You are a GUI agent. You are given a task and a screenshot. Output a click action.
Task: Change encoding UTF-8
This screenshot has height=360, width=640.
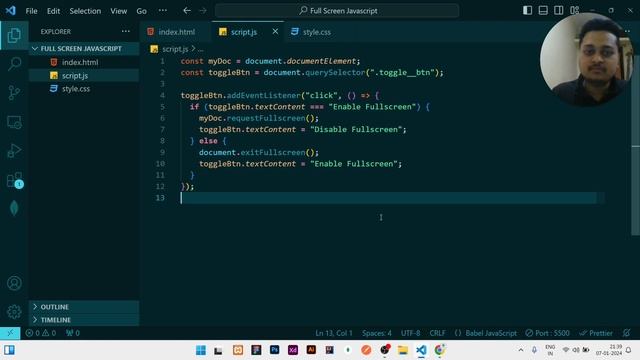(410, 333)
